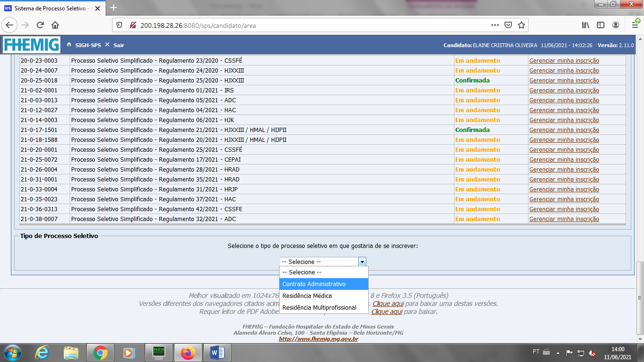644x362 pixels.
Task: Click the back navigation arrow
Action: pyautogui.click(x=9, y=25)
